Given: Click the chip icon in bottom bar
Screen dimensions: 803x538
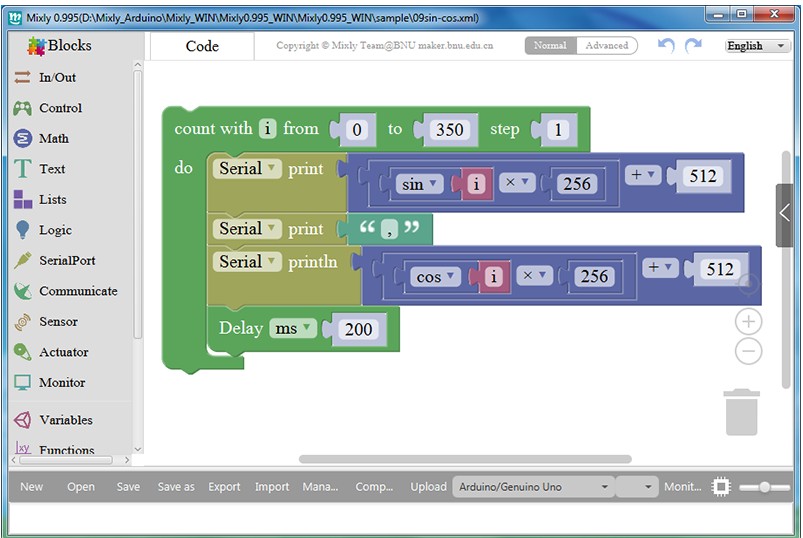Looking at the screenshot, I should (x=721, y=487).
